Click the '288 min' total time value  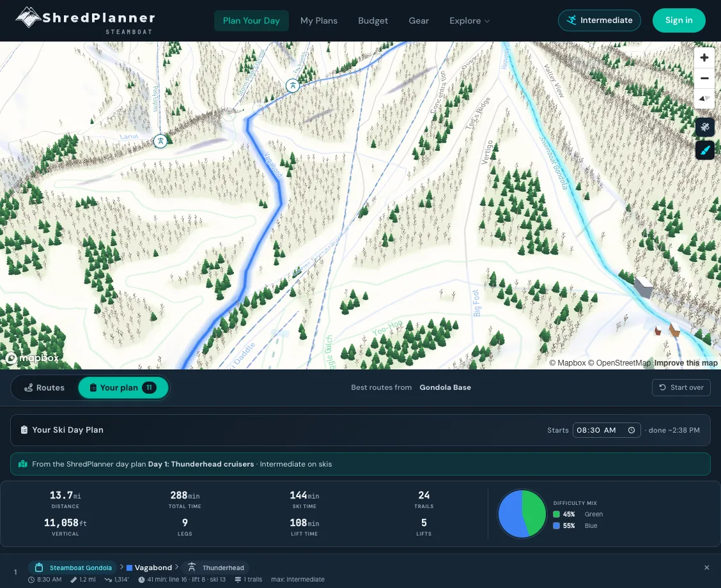[185, 495]
